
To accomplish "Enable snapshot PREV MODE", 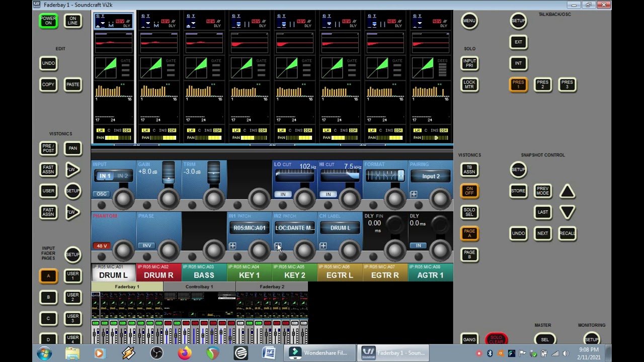I will tap(543, 191).
